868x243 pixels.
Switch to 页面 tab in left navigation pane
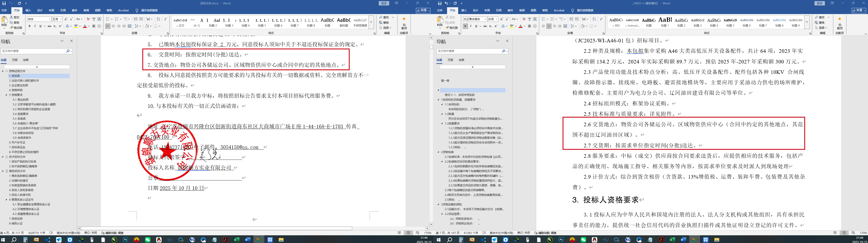15,60
